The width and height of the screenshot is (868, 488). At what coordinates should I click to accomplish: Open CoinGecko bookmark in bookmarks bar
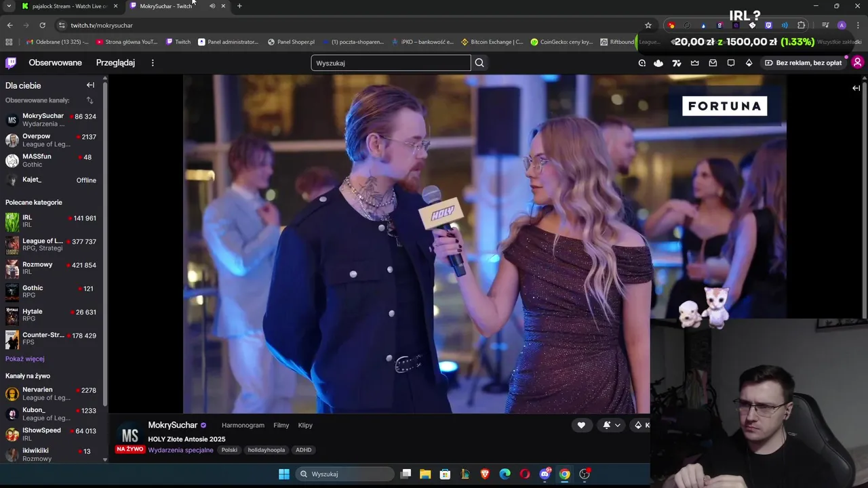click(561, 42)
